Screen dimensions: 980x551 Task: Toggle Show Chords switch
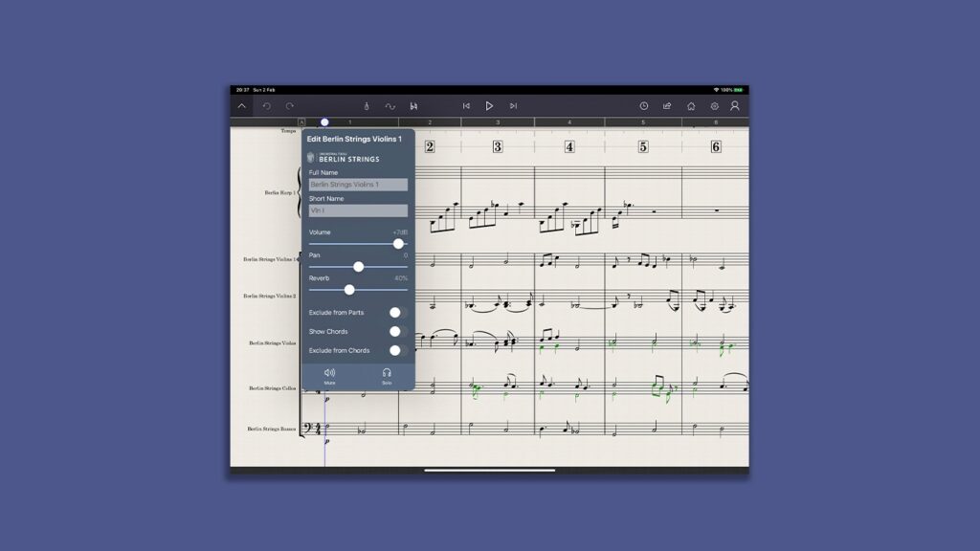coord(398,332)
